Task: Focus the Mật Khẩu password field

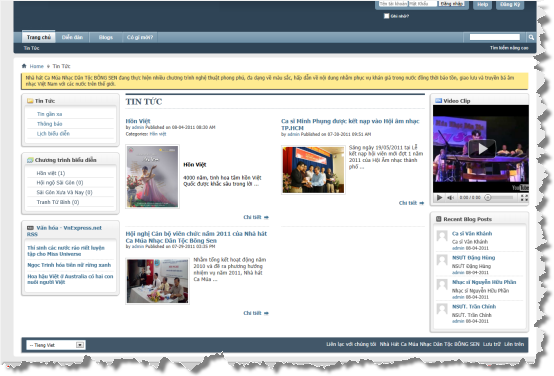Action: pyautogui.click(x=423, y=4)
